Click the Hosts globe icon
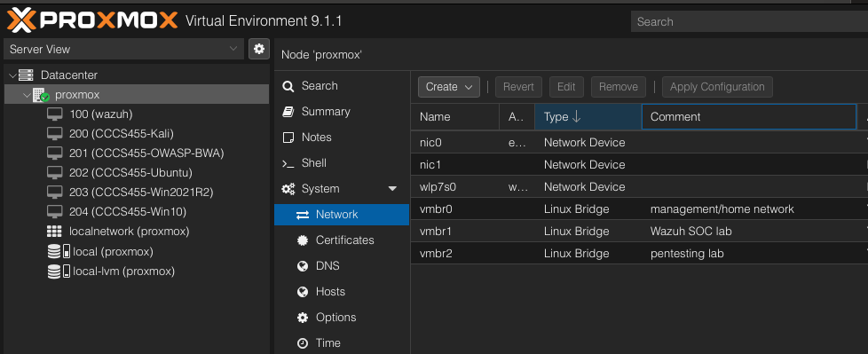This screenshot has width=868, height=354. tap(303, 292)
